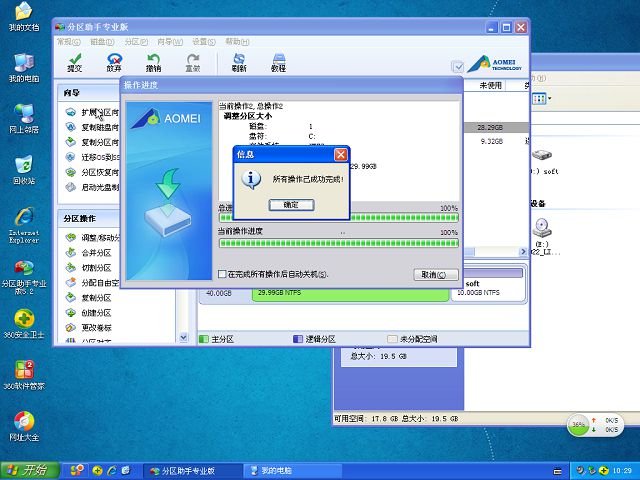
Task: Select the 启动光盘制作 wizard icon
Action: tap(71, 187)
